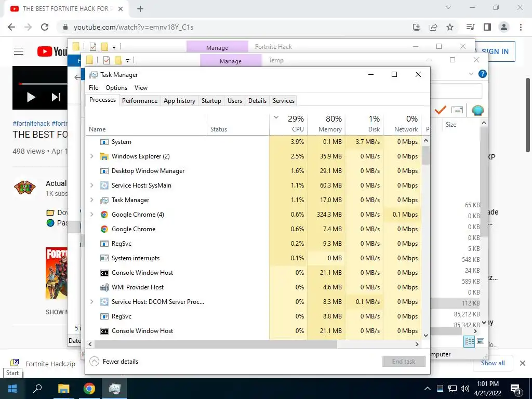Sort processes by CPU column

click(288, 124)
